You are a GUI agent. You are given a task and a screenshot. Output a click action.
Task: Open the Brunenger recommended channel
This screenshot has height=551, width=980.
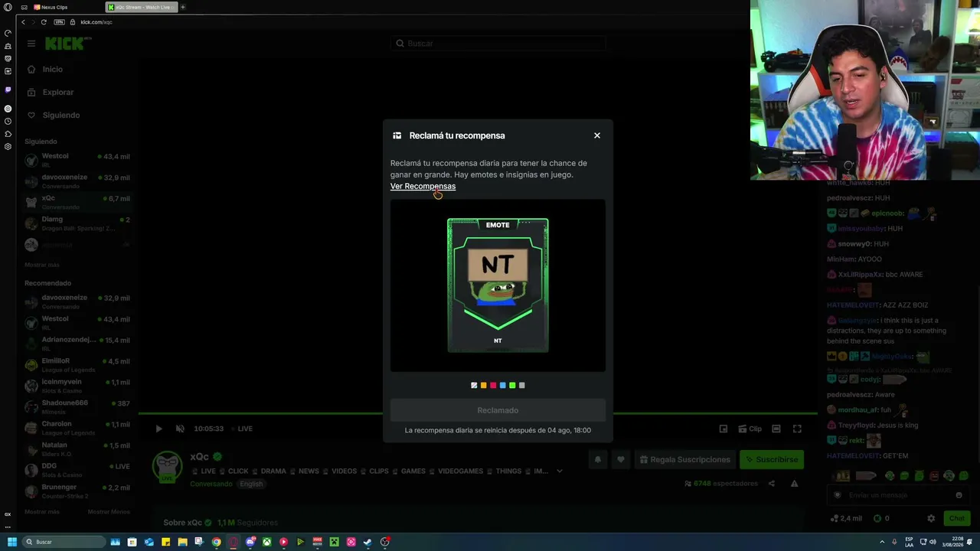(x=77, y=491)
